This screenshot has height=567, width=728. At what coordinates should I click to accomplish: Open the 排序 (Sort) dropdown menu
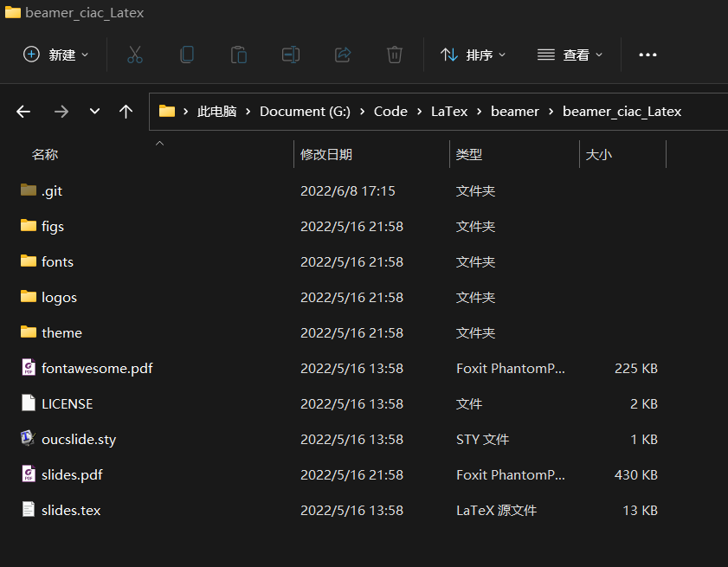pyautogui.click(x=473, y=55)
